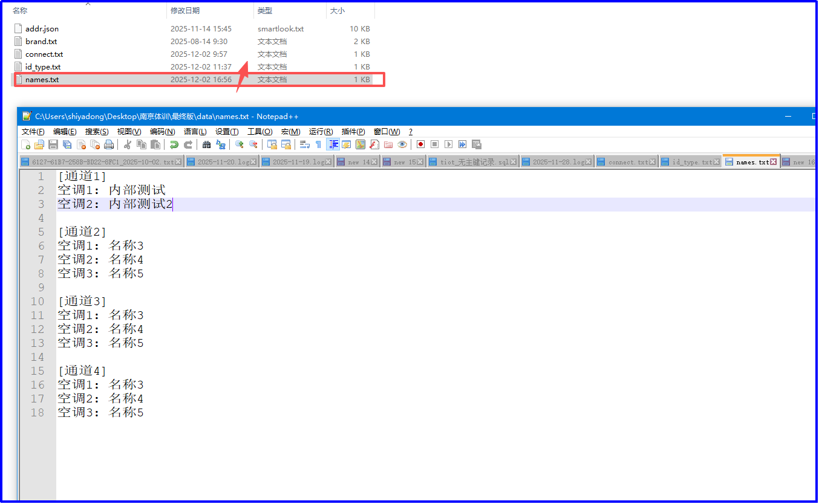Toggle the Indent Guide toolbar button
Image resolution: width=819 pixels, height=504 pixels.
click(333, 144)
